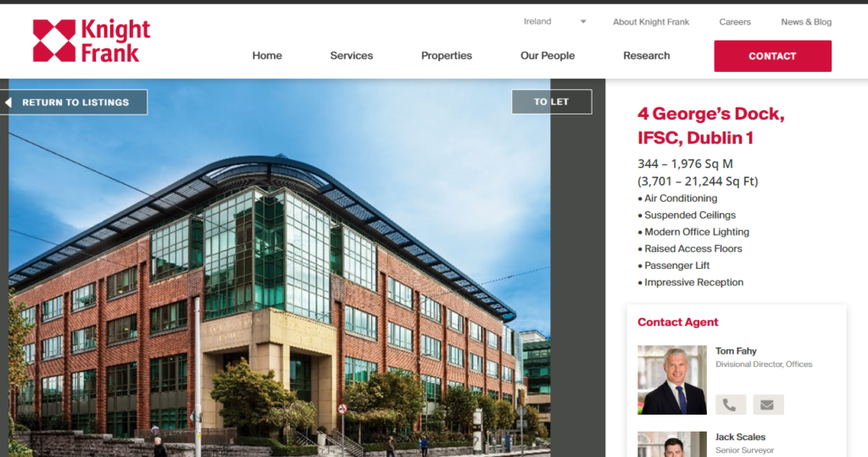Image resolution: width=868 pixels, height=457 pixels.
Task: Open the Our People menu item
Action: click(548, 55)
